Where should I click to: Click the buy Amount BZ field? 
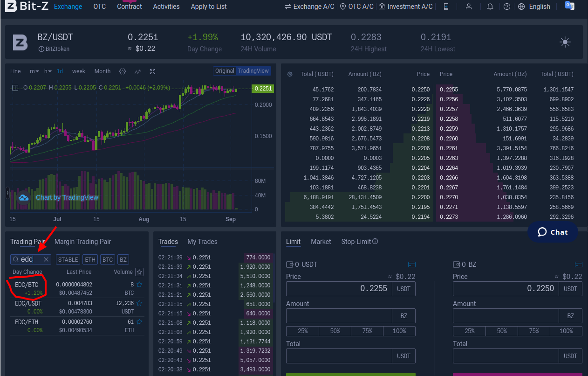tap(339, 316)
